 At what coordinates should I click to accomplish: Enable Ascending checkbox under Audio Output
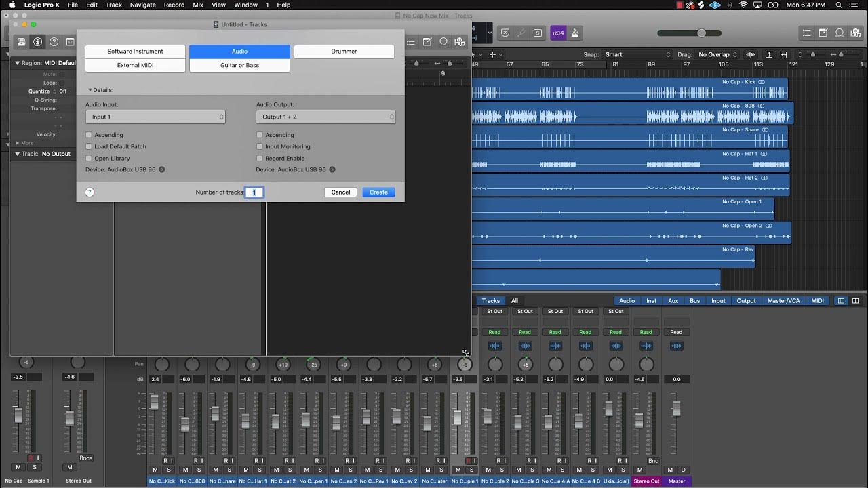[259, 135]
